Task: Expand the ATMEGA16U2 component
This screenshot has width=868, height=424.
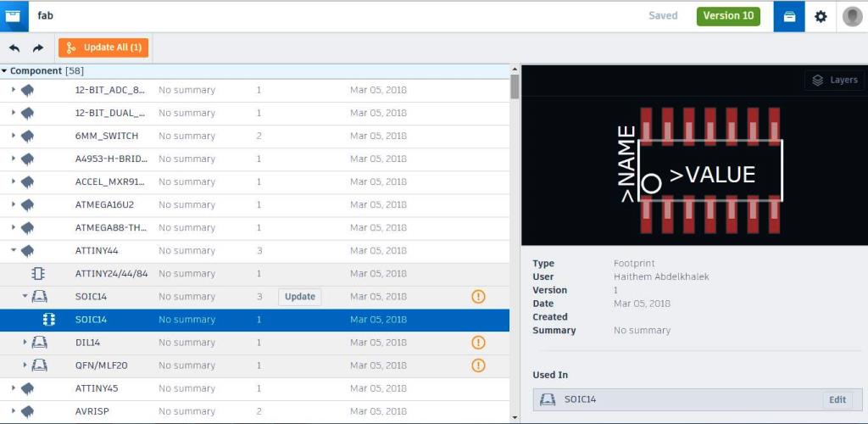Action: [14, 204]
